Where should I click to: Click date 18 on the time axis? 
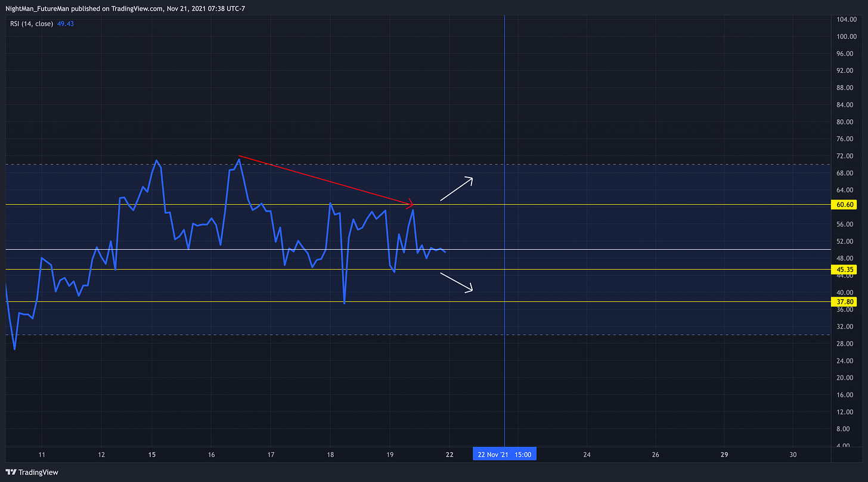point(330,454)
